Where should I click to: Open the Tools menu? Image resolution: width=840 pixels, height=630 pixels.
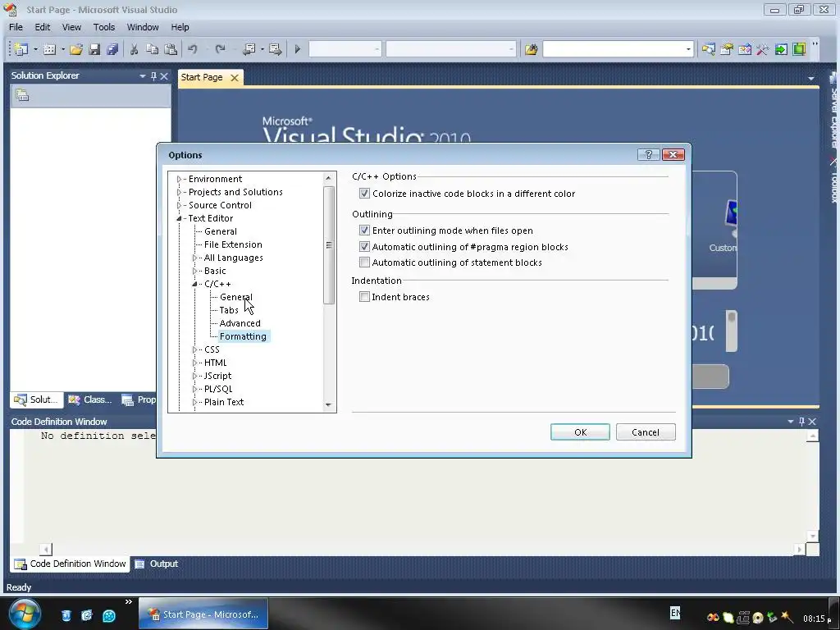click(x=104, y=27)
